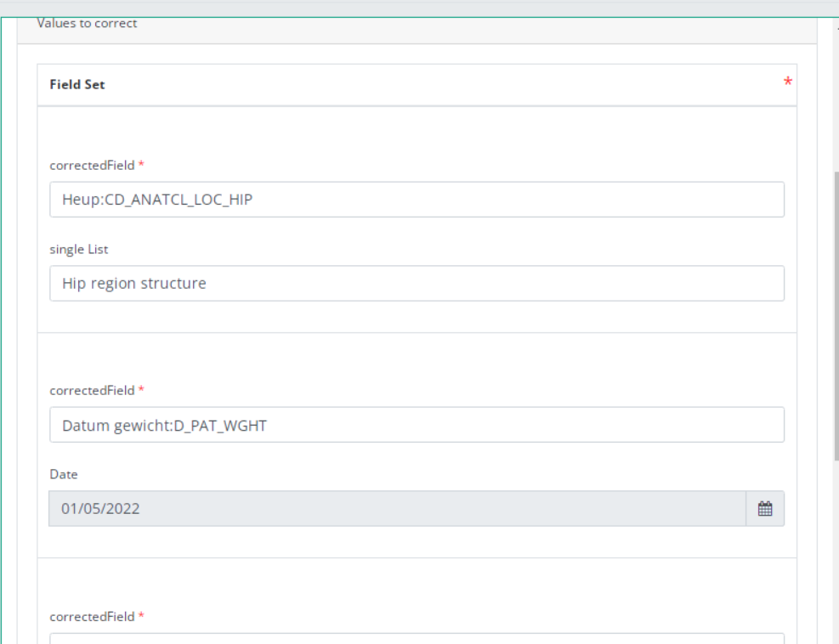Click the red asterisk beside Field Set

[787, 82]
